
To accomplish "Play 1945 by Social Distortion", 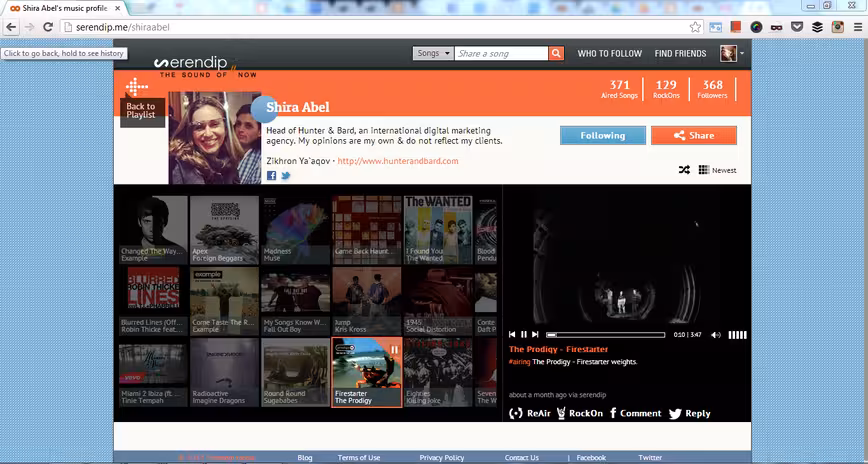I will 438,301.
